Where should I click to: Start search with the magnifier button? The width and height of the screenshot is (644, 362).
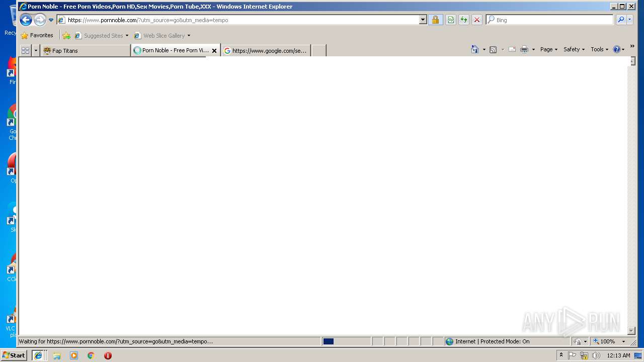621,20
